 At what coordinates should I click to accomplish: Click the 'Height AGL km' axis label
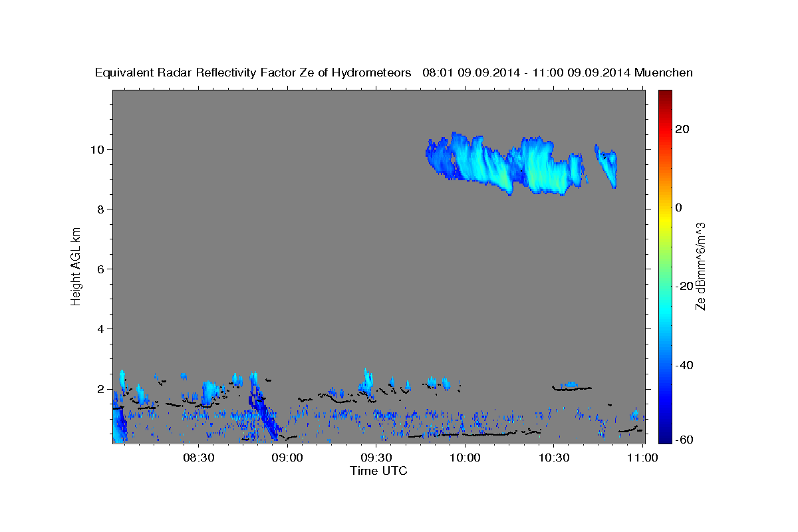[x=76, y=266]
